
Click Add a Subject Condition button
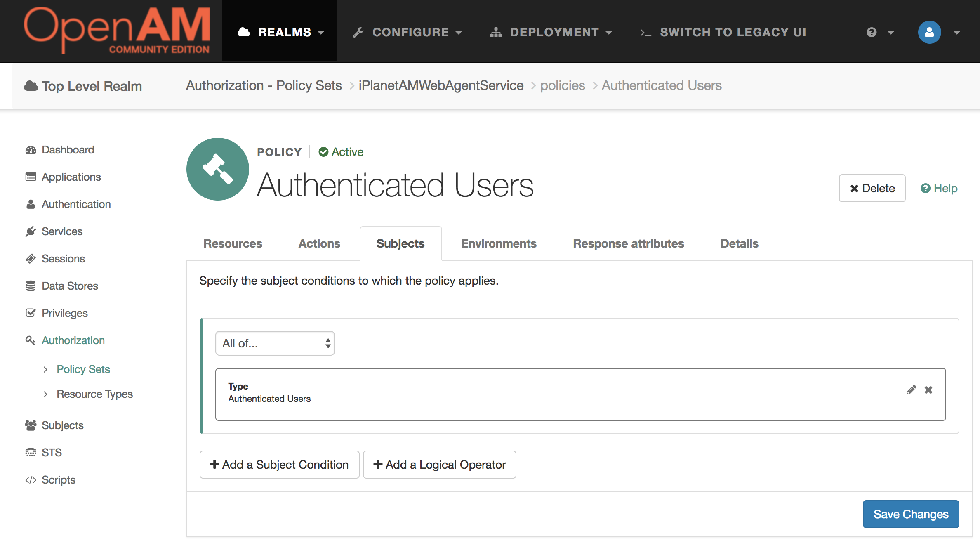pyautogui.click(x=279, y=464)
